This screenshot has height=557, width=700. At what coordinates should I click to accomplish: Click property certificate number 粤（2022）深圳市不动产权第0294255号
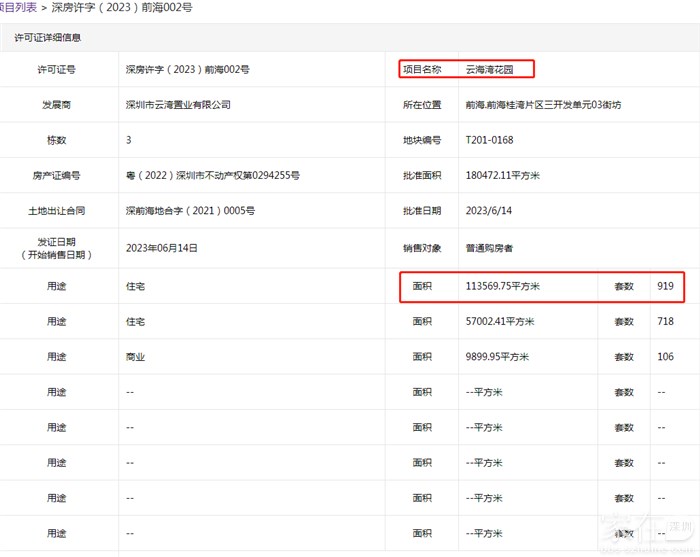[x=212, y=176]
